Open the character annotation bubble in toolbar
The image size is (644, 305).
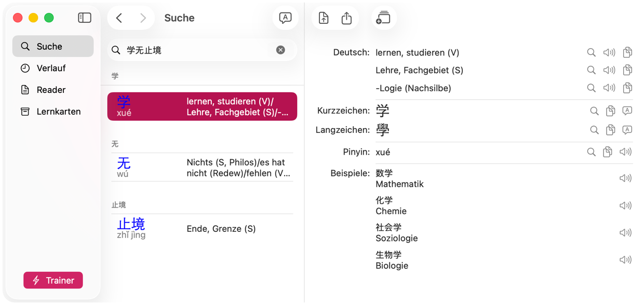[285, 18]
